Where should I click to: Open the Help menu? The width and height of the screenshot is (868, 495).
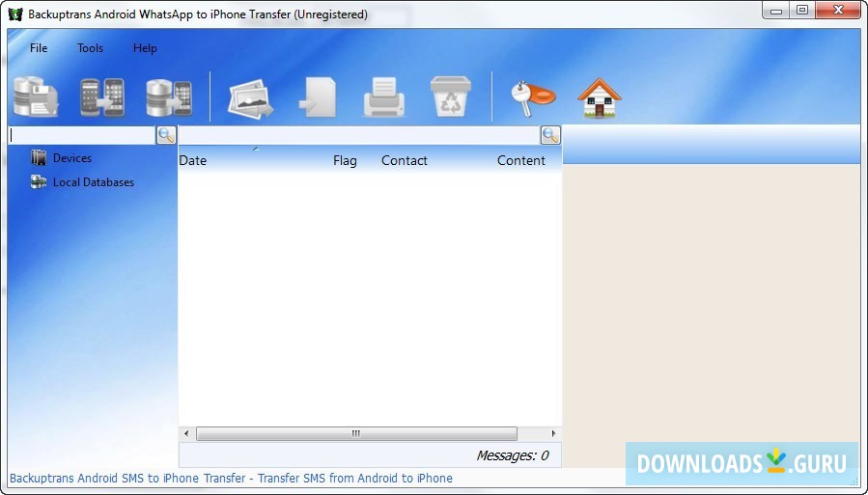tap(145, 48)
